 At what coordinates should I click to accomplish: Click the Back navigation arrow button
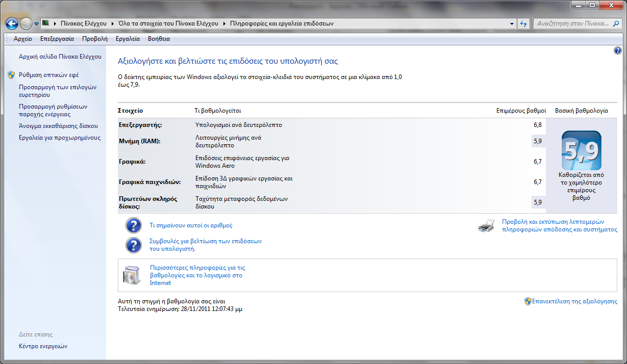pyautogui.click(x=12, y=23)
